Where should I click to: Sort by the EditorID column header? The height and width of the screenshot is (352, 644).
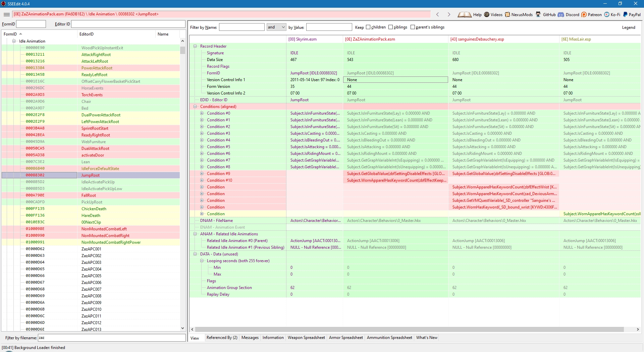[116, 34]
